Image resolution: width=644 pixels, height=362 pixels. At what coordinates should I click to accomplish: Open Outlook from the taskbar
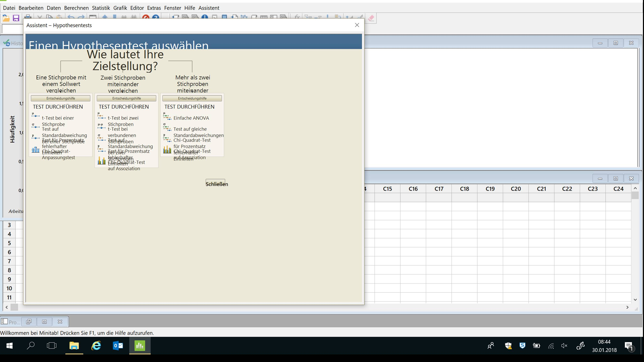[x=118, y=345]
